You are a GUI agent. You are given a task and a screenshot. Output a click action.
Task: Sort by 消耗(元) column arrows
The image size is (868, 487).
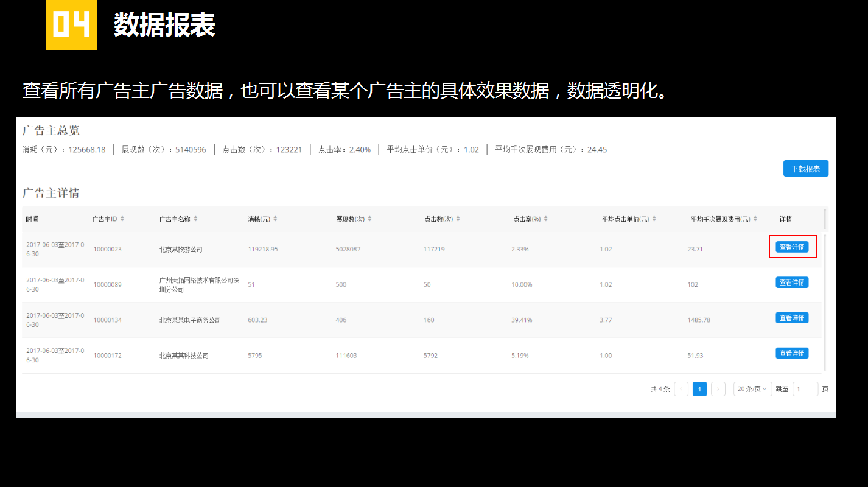pyautogui.click(x=275, y=219)
